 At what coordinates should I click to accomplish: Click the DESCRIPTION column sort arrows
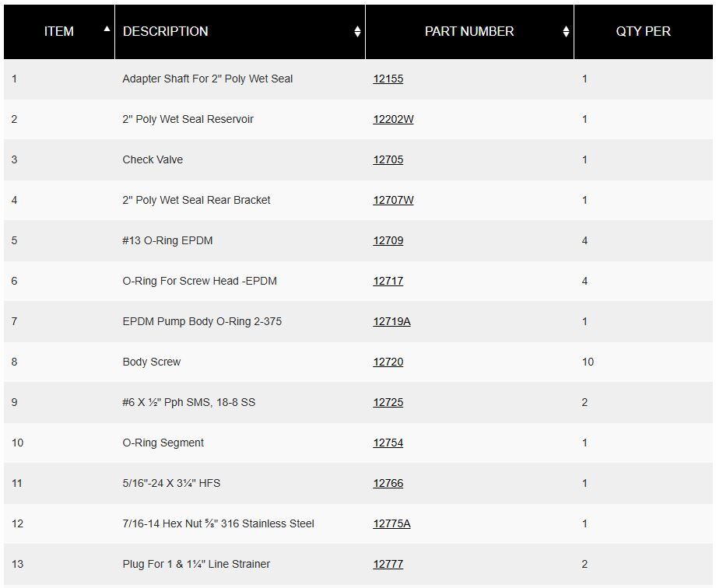[357, 32]
